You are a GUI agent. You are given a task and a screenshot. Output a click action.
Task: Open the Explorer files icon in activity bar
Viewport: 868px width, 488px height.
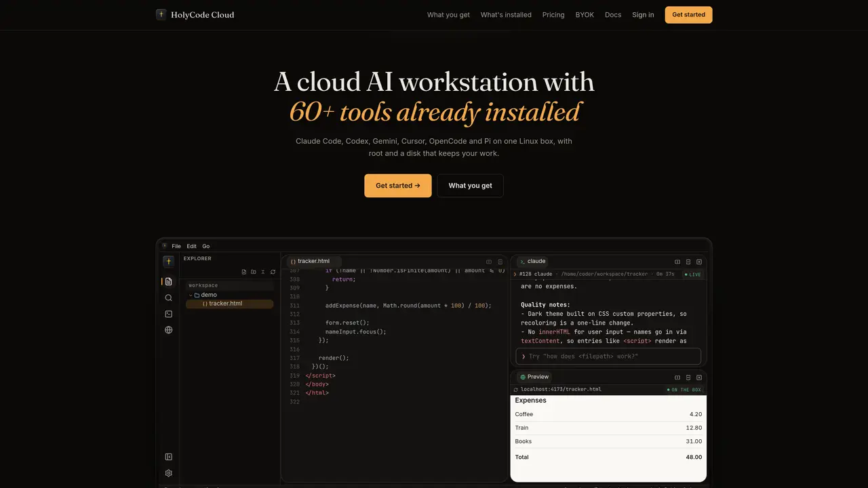[168, 281]
